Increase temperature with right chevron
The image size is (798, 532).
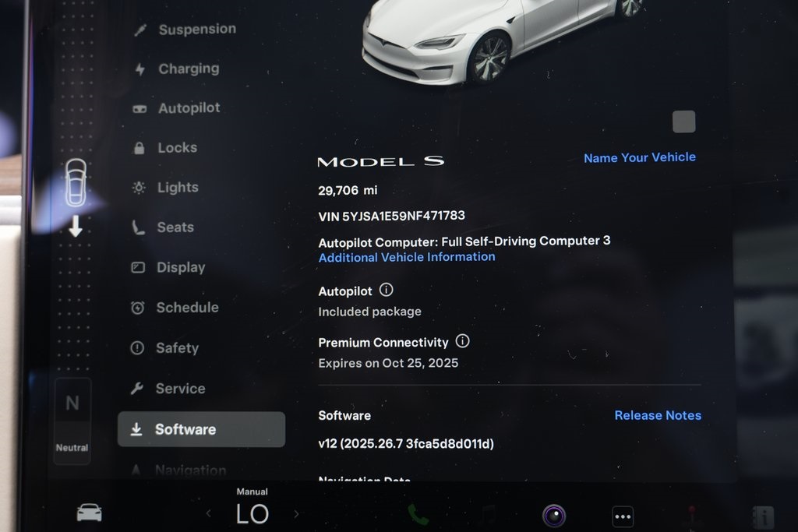pos(297,513)
